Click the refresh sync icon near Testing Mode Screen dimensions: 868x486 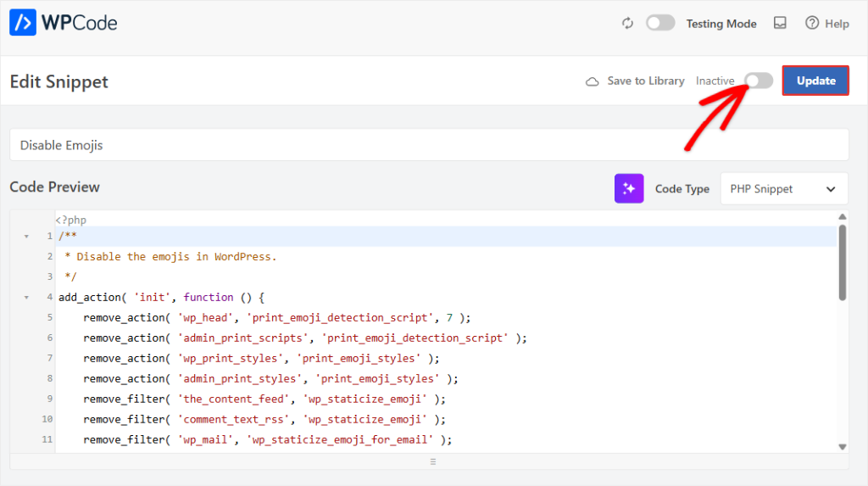[627, 23]
